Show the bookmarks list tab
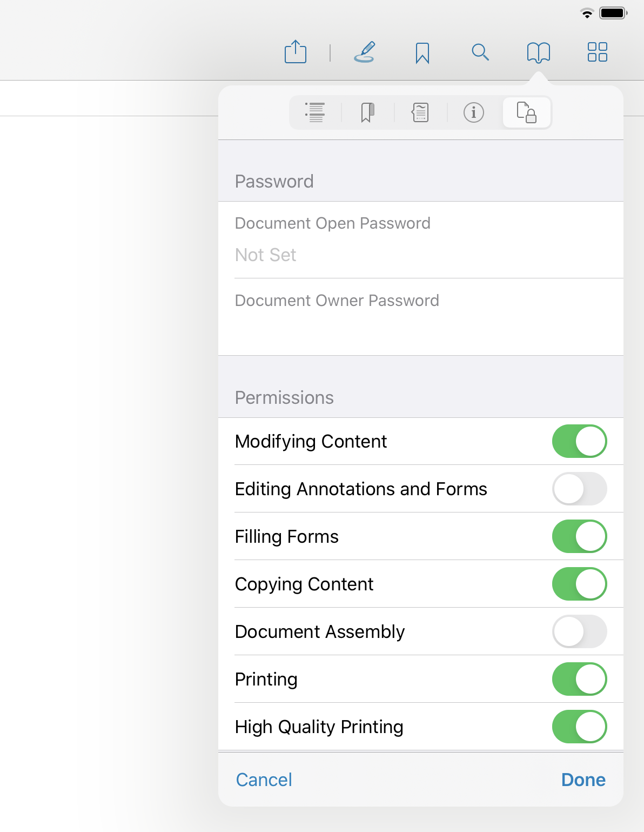Viewport: 644px width, 832px height. (x=367, y=112)
